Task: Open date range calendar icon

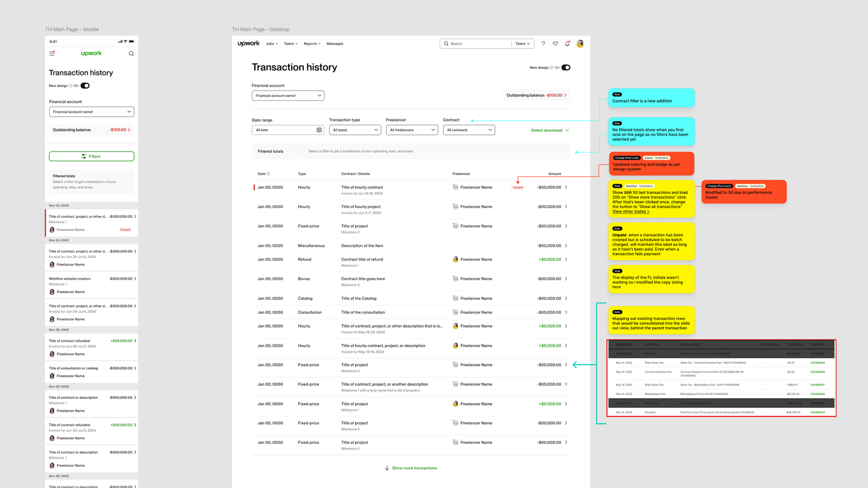Action: point(319,130)
